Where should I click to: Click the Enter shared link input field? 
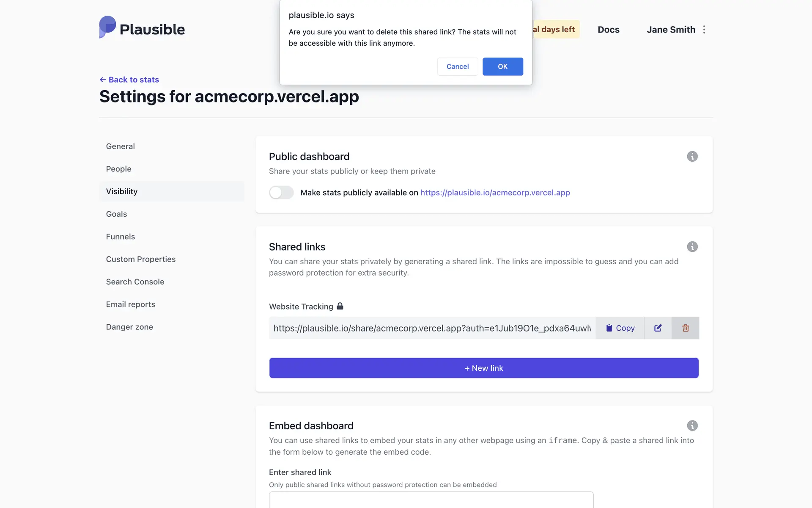(x=431, y=500)
